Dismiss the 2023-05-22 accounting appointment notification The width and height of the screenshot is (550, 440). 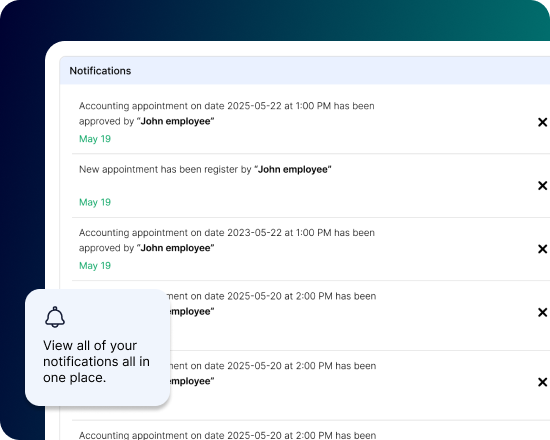tap(542, 249)
